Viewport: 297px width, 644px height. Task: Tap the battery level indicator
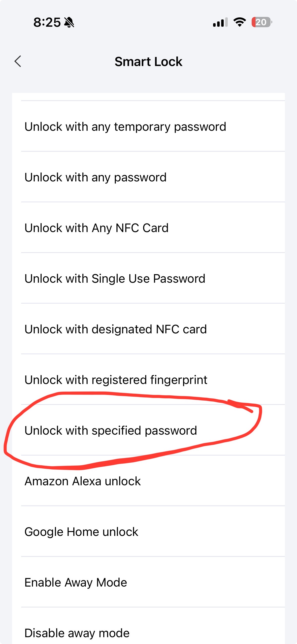point(261,22)
